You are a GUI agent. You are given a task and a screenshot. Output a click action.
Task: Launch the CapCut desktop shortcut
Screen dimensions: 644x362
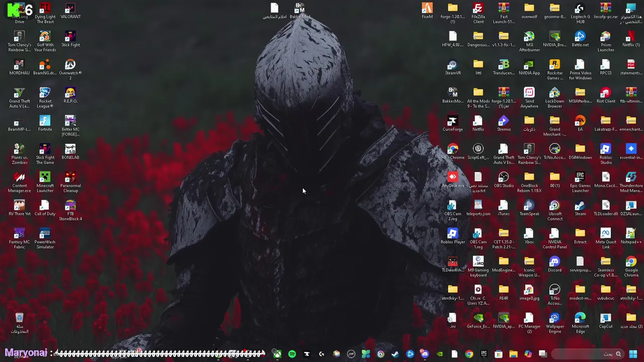606,321
